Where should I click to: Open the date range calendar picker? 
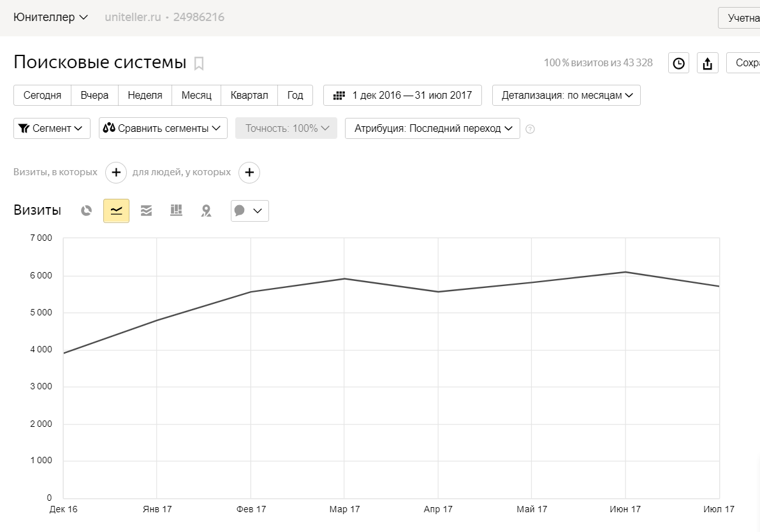click(402, 96)
